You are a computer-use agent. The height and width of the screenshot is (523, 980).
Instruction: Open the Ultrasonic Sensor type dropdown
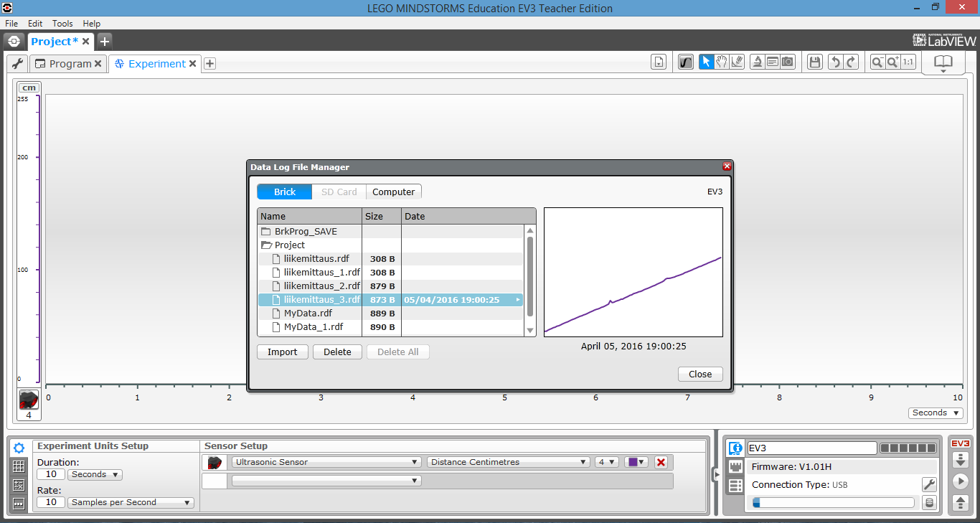coord(326,462)
